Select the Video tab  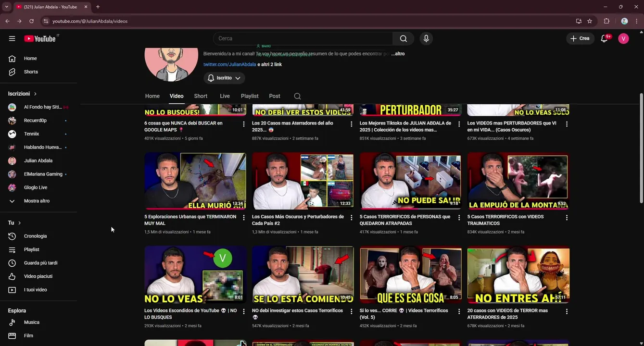tap(177, 96)
